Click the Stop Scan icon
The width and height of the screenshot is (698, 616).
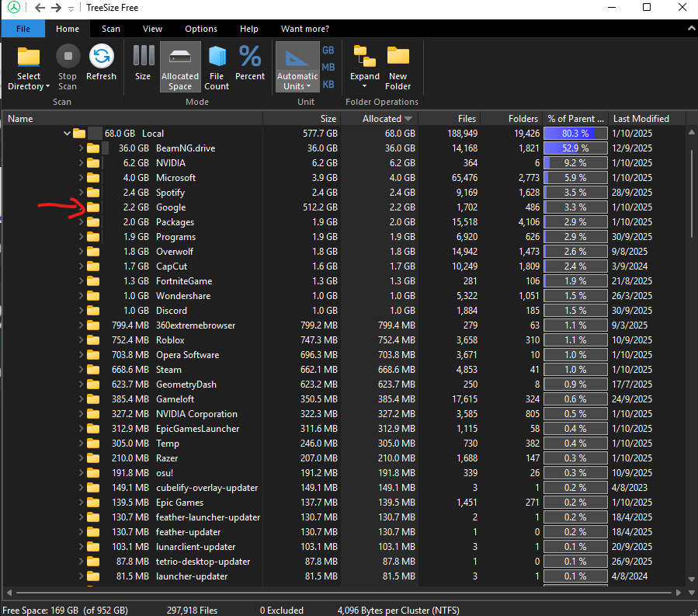[68, 56]
